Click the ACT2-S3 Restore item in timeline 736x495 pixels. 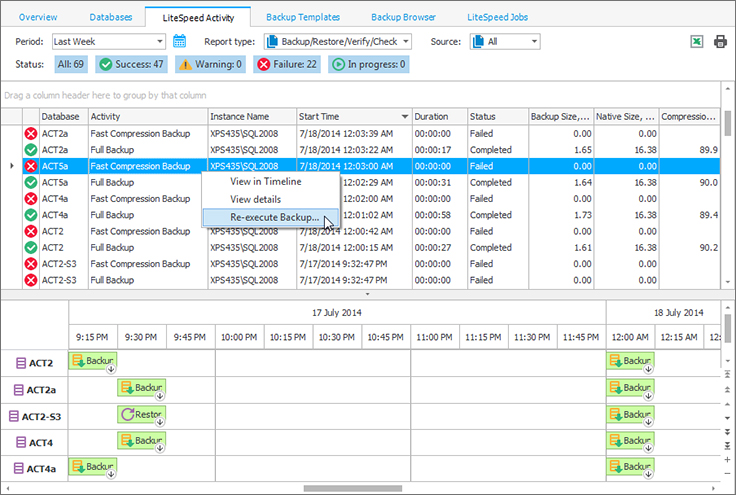pyautogui.click(x=141, y=414)
